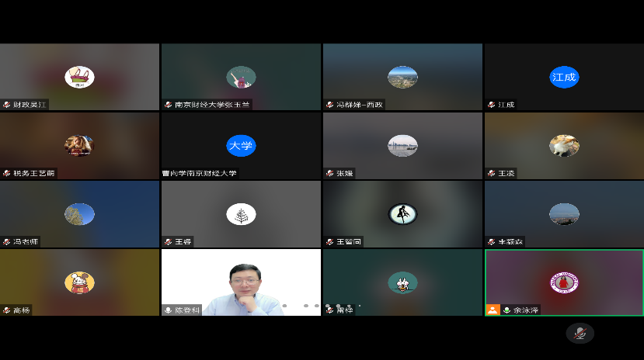Click the landscape avatar of 冯群娣-西政
Viewport: 644px width, 360px height.
pyautogui.click(x=402, y=77)
